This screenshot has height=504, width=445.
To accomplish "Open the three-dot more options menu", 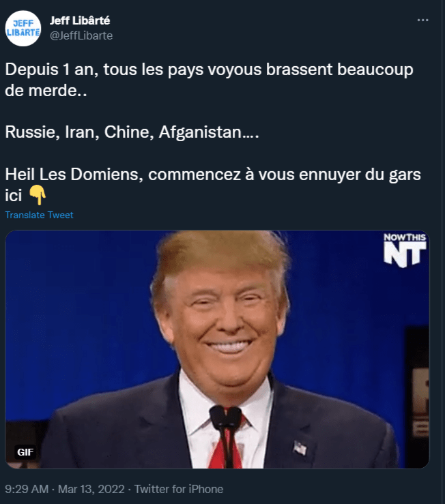I will coord(422,20).
